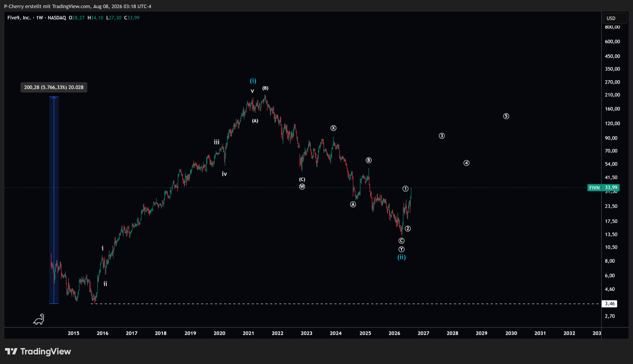633x364 pixels.
Task: Click the 3,46 price label on axis
Action: (x=610, y=304)
